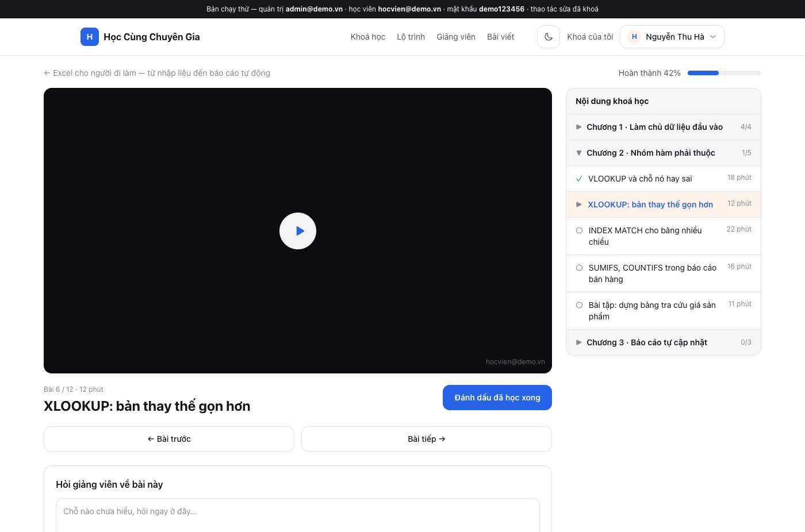Open Khoá của tôi link

point(590,37)
